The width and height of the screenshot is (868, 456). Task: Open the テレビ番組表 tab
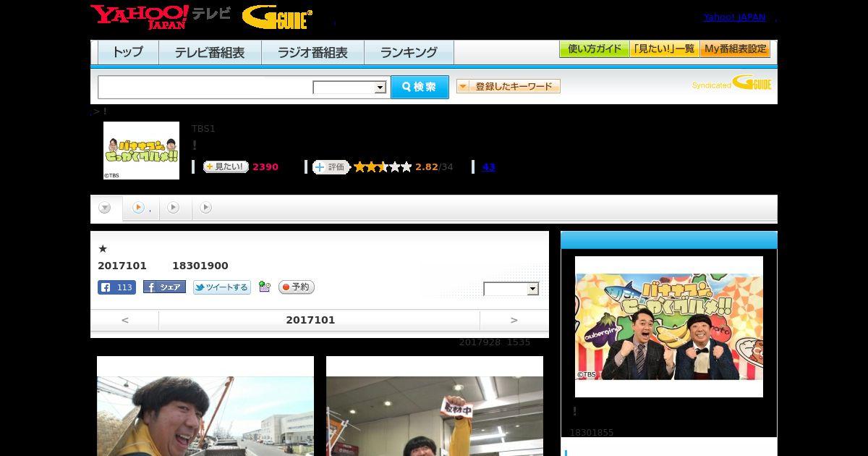210,52
